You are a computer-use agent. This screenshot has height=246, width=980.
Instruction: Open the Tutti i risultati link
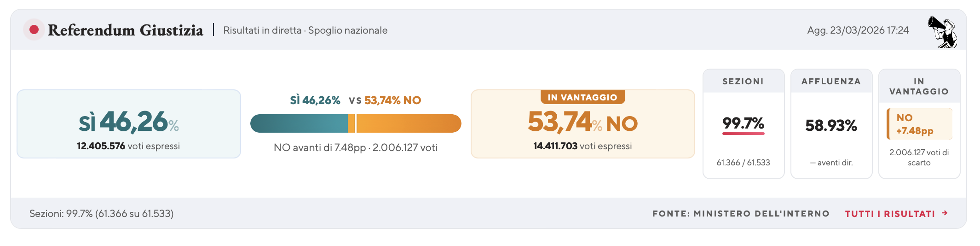coord(890,214)
